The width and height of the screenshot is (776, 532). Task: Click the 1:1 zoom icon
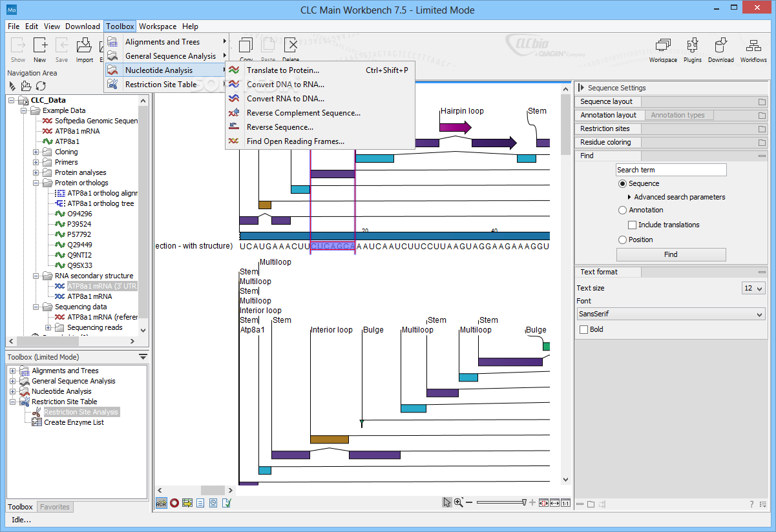565,503
